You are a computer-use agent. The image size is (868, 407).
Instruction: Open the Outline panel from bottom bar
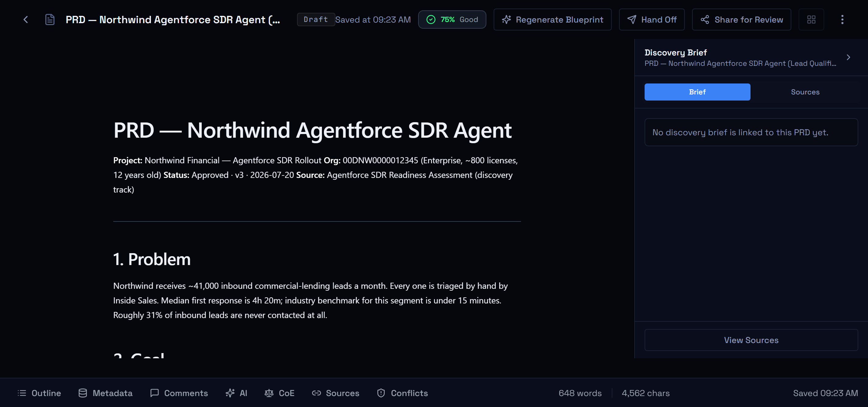click(x=39, y=393)
